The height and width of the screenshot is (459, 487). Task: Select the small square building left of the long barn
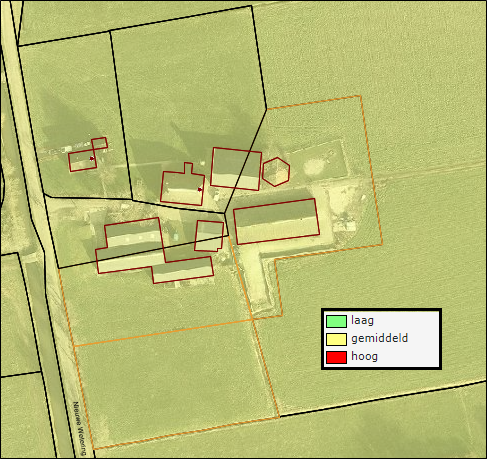[x=209, y=236]
